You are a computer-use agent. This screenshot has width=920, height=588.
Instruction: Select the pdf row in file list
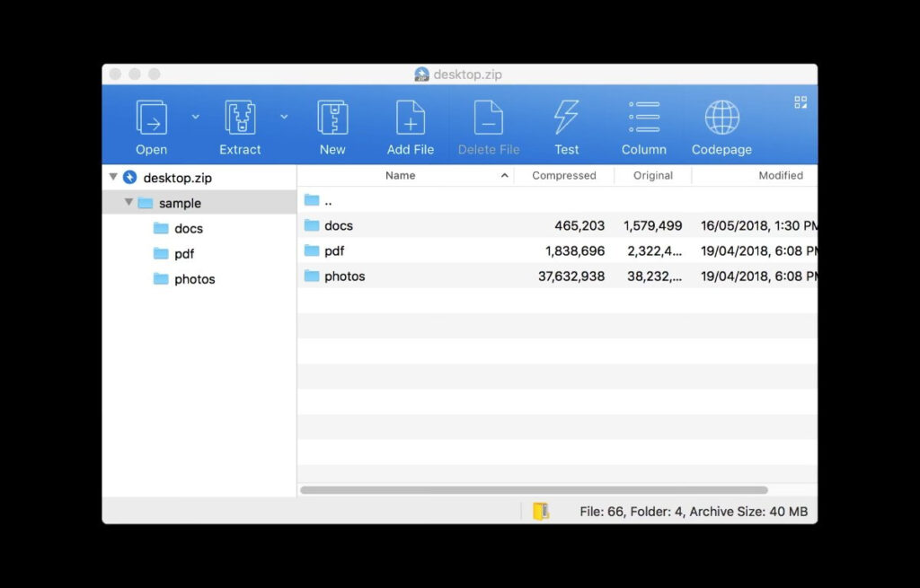[x=334, y=251]
